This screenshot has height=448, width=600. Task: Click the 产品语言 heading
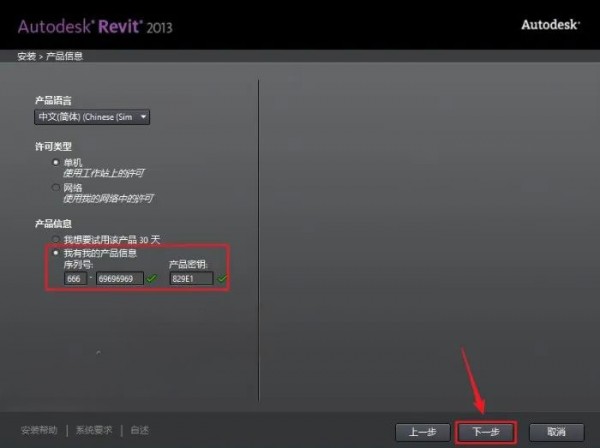[53, 101]
